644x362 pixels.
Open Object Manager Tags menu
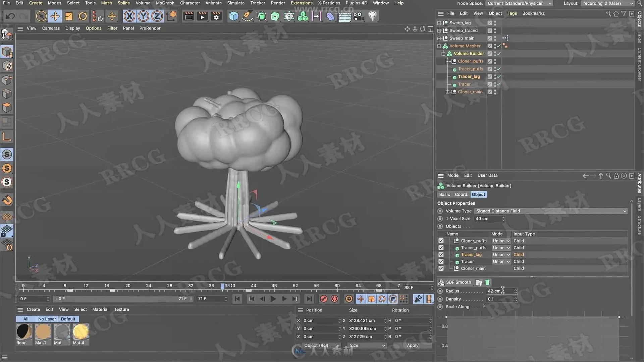(512, 13)
